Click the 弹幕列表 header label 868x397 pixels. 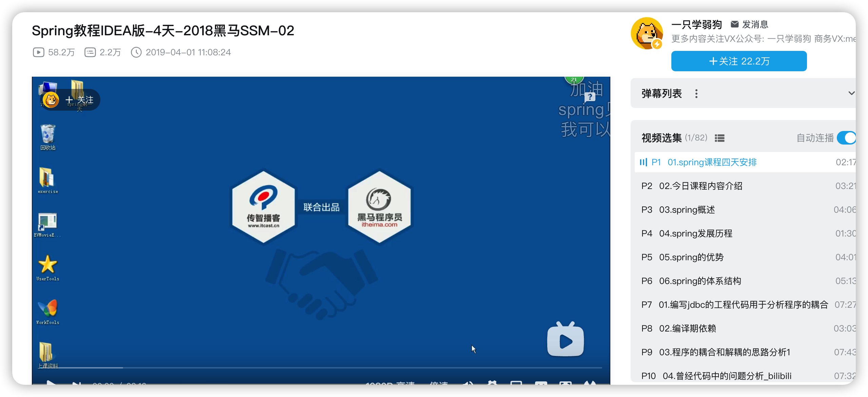(x=662, y=93)
